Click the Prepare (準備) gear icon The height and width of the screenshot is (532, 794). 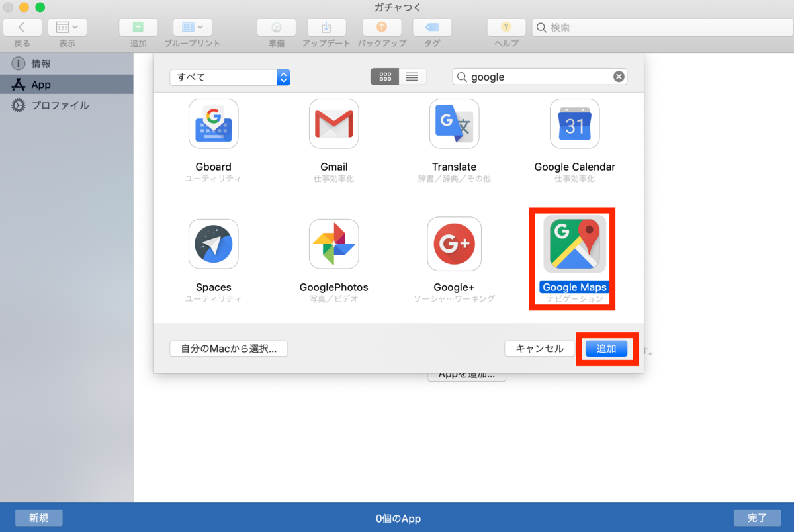click(x=276, y=27)
